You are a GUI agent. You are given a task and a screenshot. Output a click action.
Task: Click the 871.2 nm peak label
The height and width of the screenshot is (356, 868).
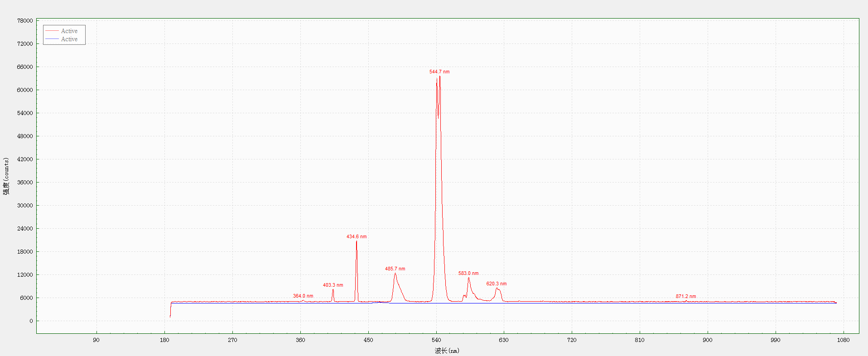click(686, 296)
